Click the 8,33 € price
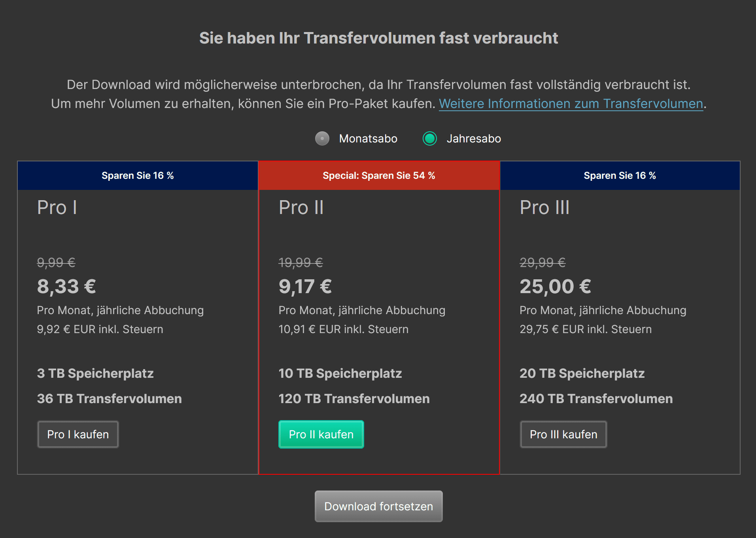 (66, 286)
